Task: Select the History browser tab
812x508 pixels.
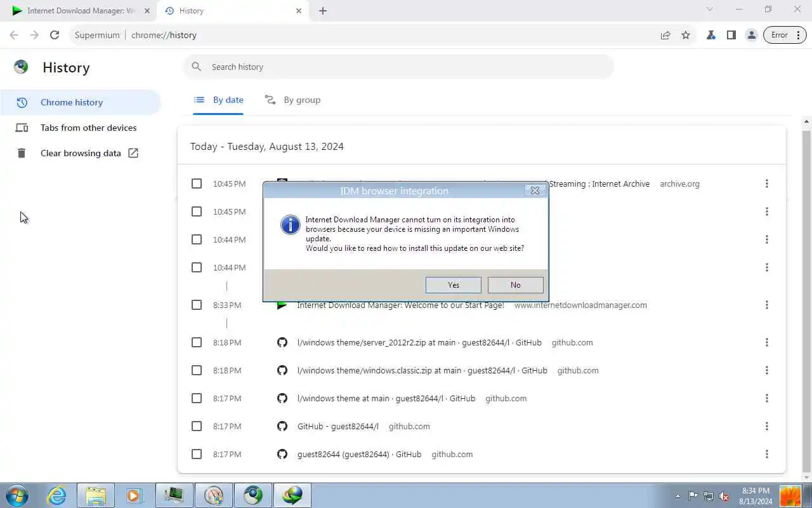Action: (232, 11)
